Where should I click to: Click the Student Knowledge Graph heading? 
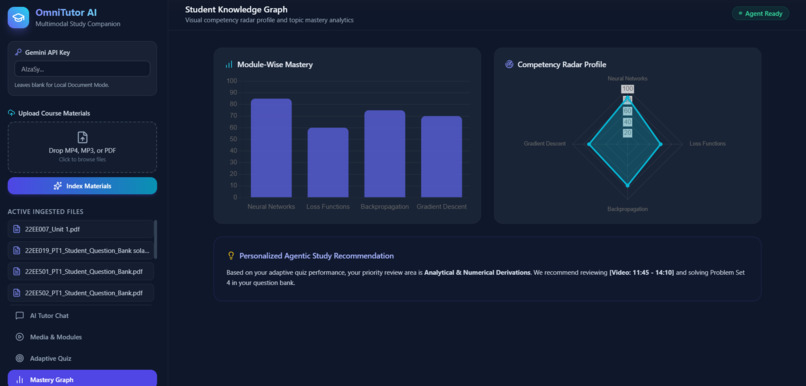(236, 9)
